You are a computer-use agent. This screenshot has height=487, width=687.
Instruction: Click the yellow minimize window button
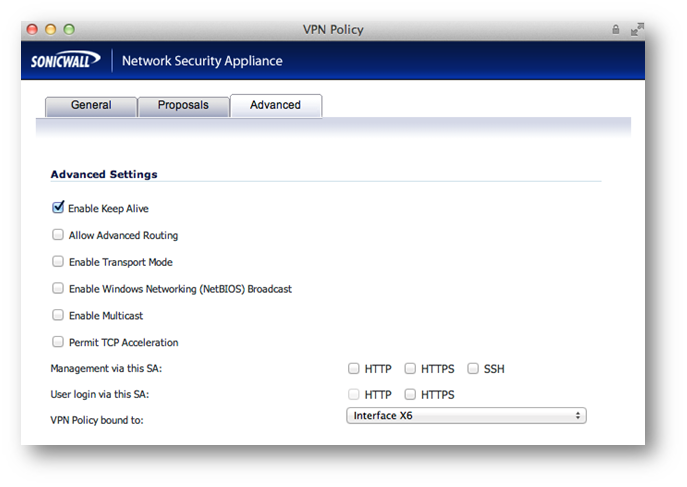pyautogui.click(x=51, y=29)
